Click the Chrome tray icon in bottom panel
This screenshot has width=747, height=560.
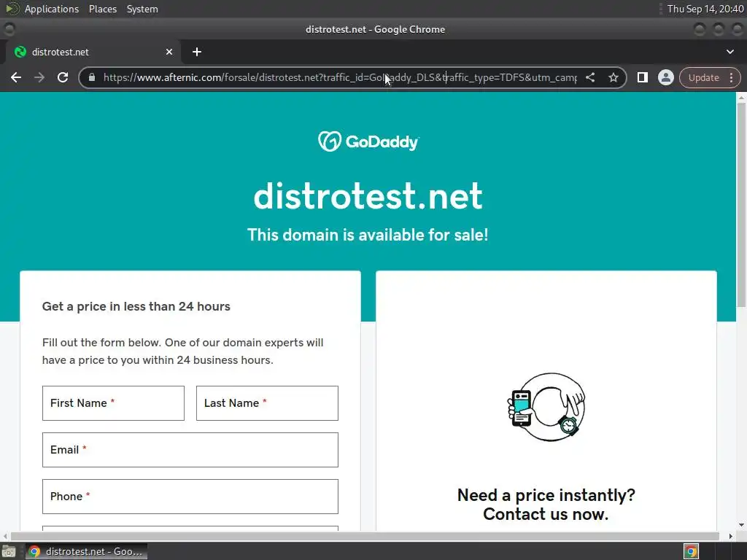[x=691, y=551]
